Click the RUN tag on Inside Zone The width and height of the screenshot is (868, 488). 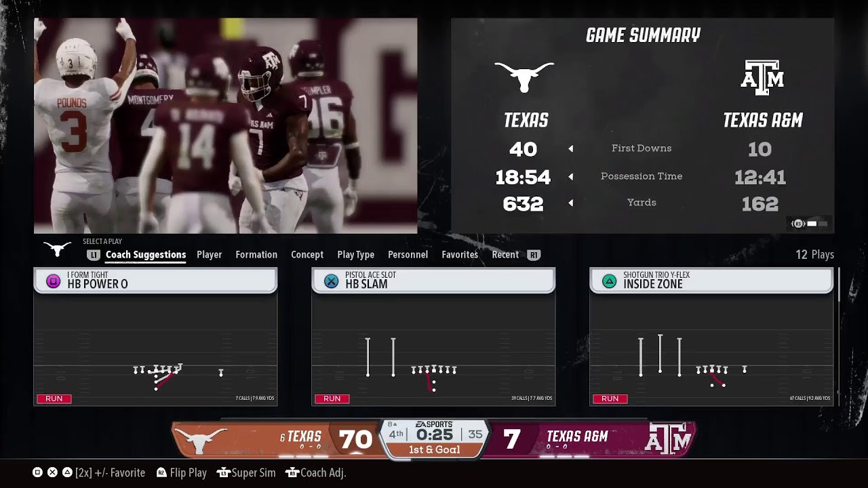(x=610, y=399)
